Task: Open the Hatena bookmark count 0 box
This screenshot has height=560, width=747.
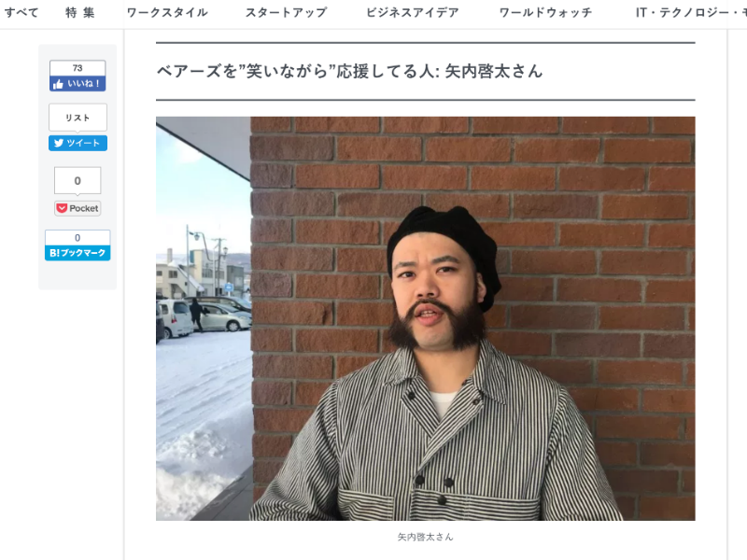Action: (78, 238)
